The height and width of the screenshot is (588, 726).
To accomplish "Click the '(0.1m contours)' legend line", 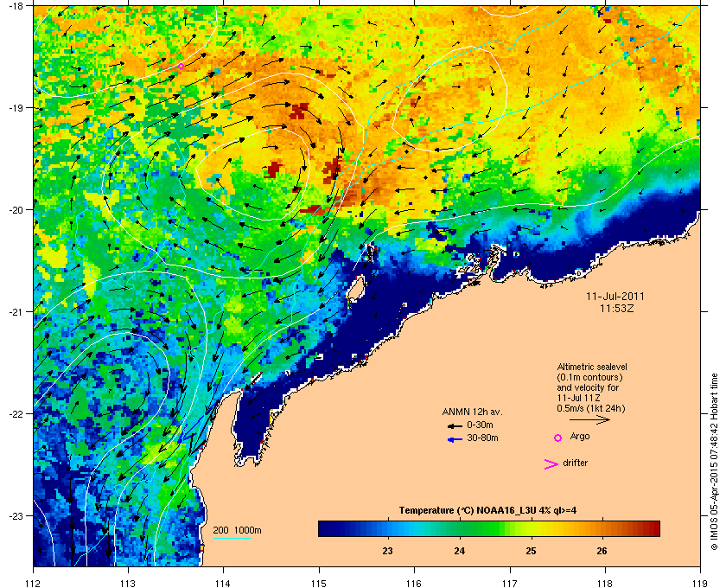I will (x=589, y=377).
